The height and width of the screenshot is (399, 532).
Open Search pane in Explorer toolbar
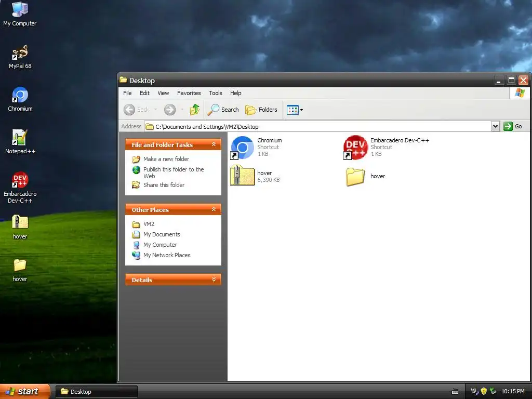pyautogui.click(x=223, y=110)
